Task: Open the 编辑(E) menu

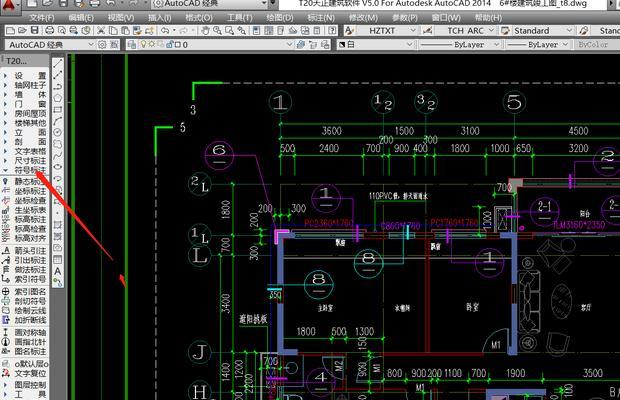Action: point(81,18)
